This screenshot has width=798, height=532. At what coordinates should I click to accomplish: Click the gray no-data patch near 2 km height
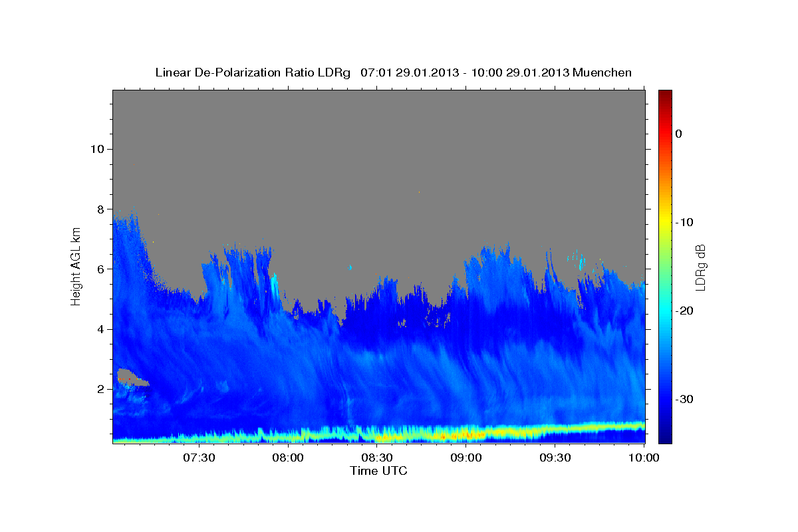click(131, 377)
